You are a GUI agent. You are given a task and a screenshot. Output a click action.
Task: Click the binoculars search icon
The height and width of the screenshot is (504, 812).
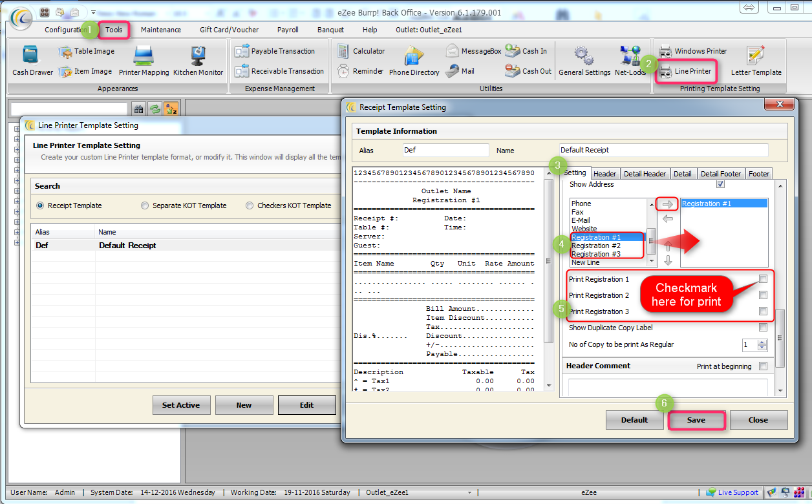coord(138,109)
